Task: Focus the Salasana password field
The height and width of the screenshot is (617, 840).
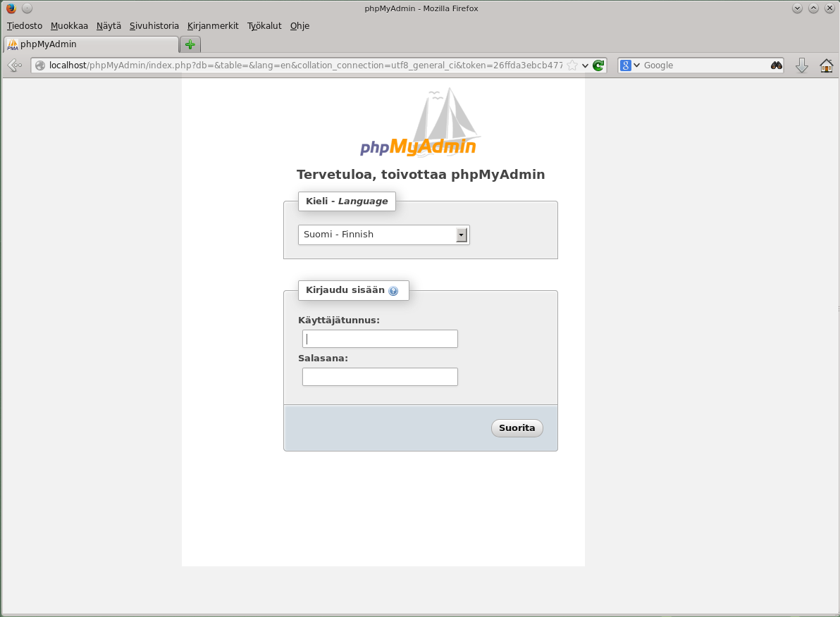Action: pos(380,377)
